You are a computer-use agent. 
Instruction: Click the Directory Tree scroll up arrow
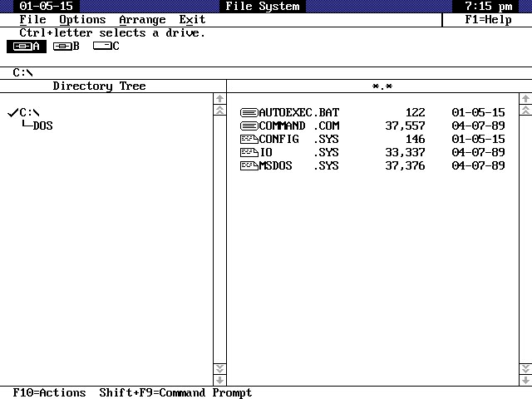tap(219, 99)
